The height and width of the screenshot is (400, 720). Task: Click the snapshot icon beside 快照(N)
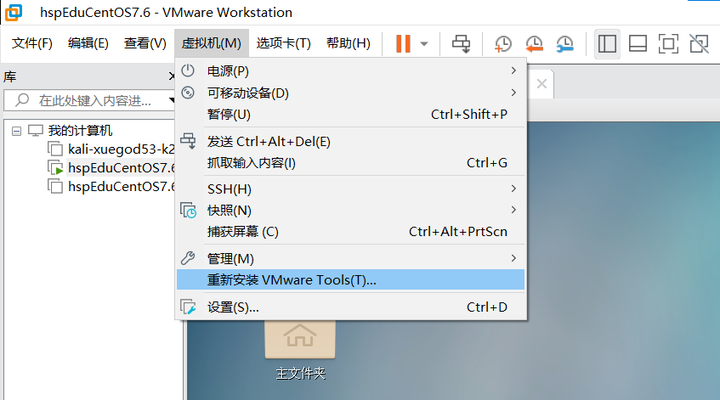[x=188, y=210]
